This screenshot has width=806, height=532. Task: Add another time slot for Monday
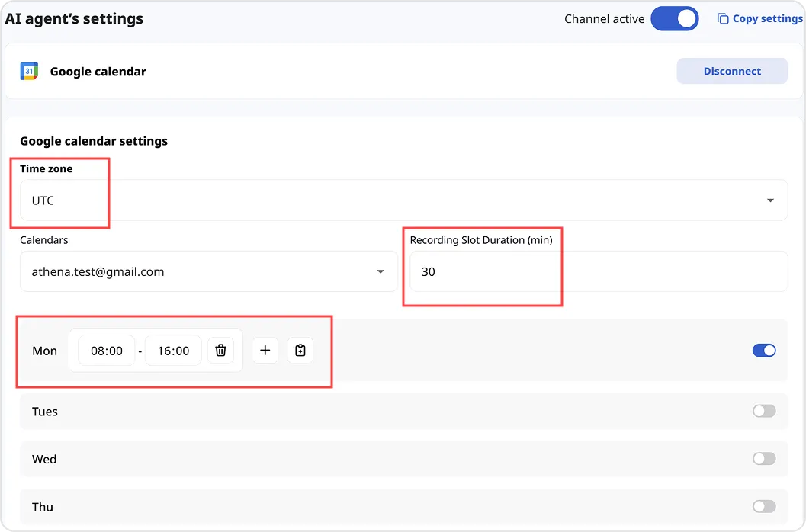point(265,351)
